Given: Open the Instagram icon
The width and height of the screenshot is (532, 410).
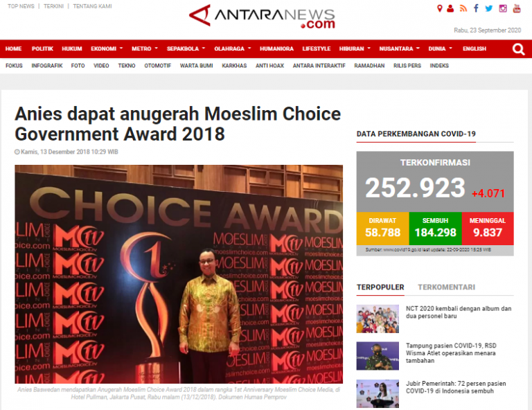Looking at the screenshot, I should tap(503, 8).
